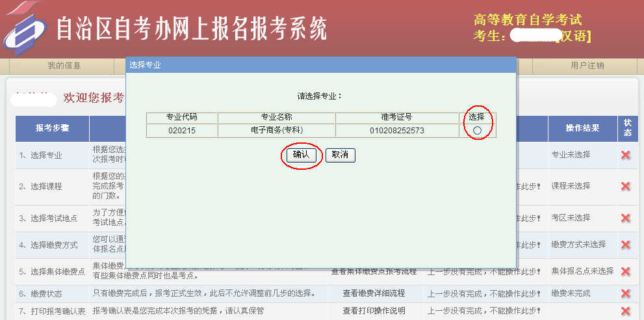Screen dimensions: 644x320
Task: Click the 缴费未完成 result text
Action: pyautogui.click(x=571, y=293)
